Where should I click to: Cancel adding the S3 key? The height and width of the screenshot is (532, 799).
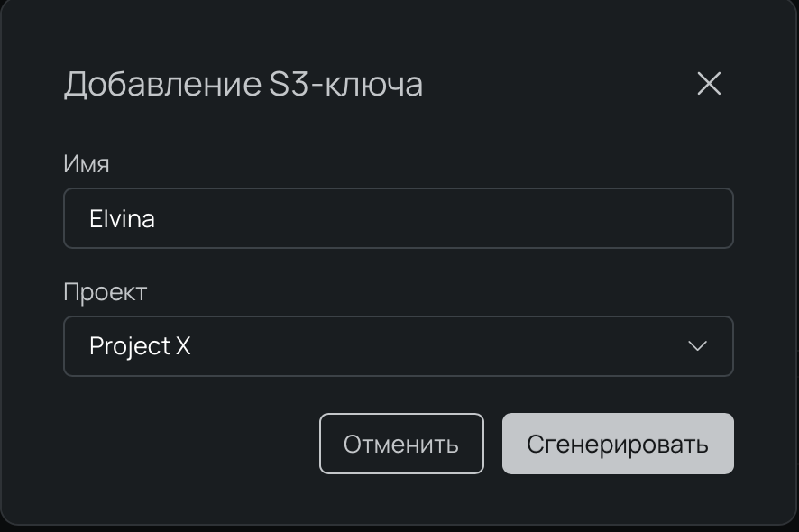[401, 443]
